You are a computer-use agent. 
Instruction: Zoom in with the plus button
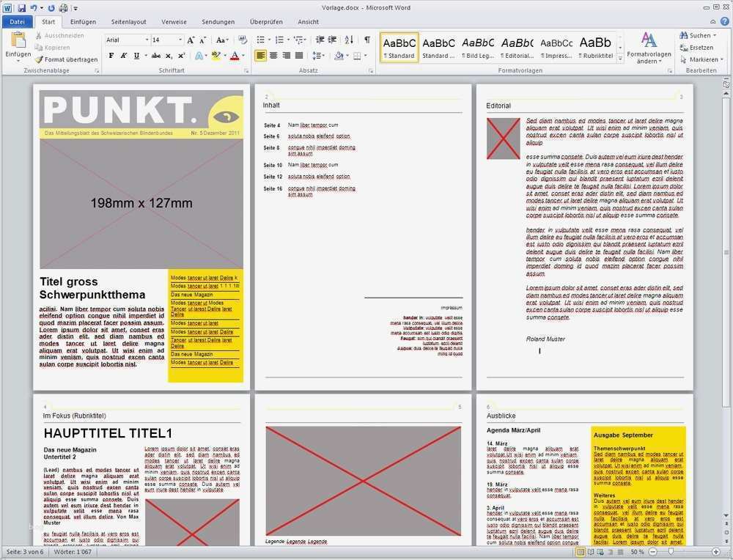716,552
